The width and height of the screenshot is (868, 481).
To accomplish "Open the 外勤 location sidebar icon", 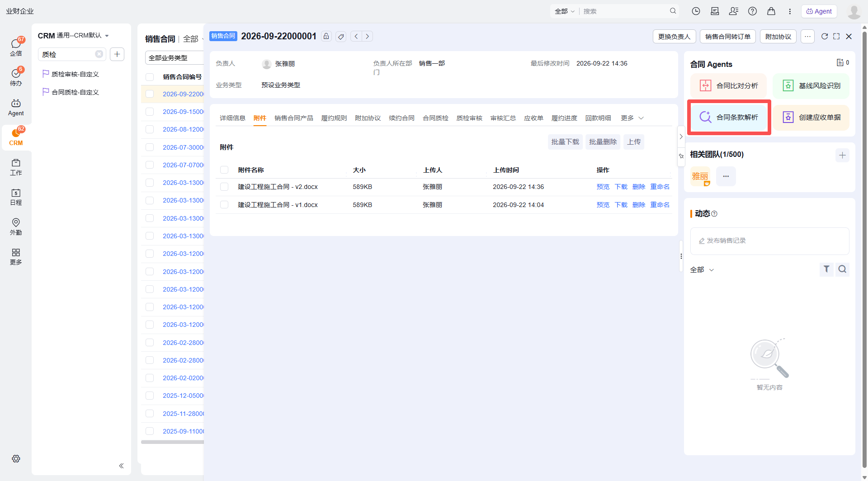I will (x=16, y=226).
